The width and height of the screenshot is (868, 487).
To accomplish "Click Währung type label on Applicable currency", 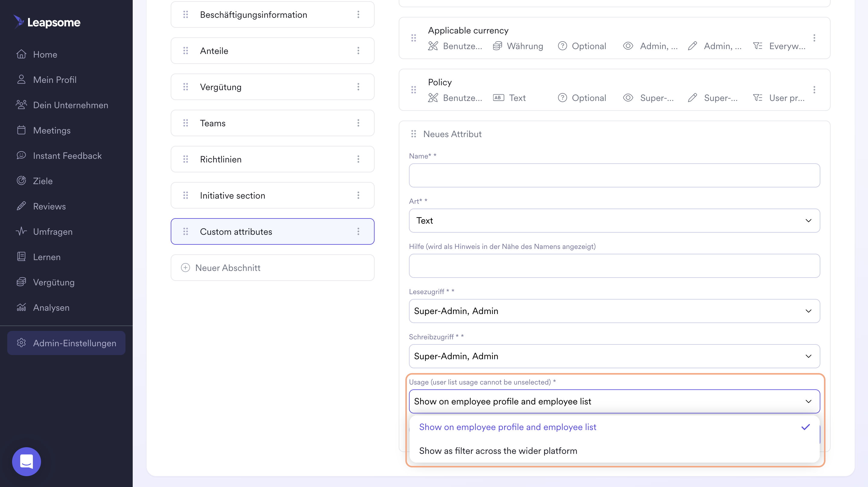I will coord(525,46).
